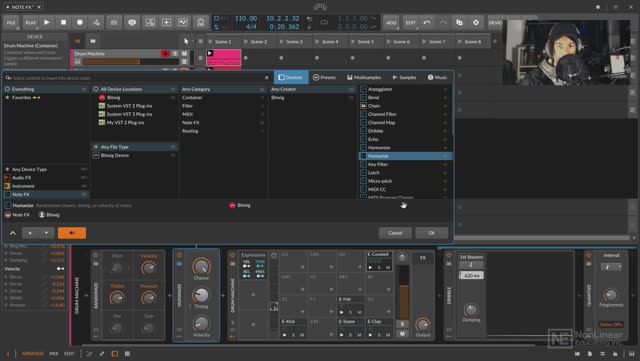Click the Bitwig location icon in browser
Viewport: 640px width, 361px height.
coord(102,98)
